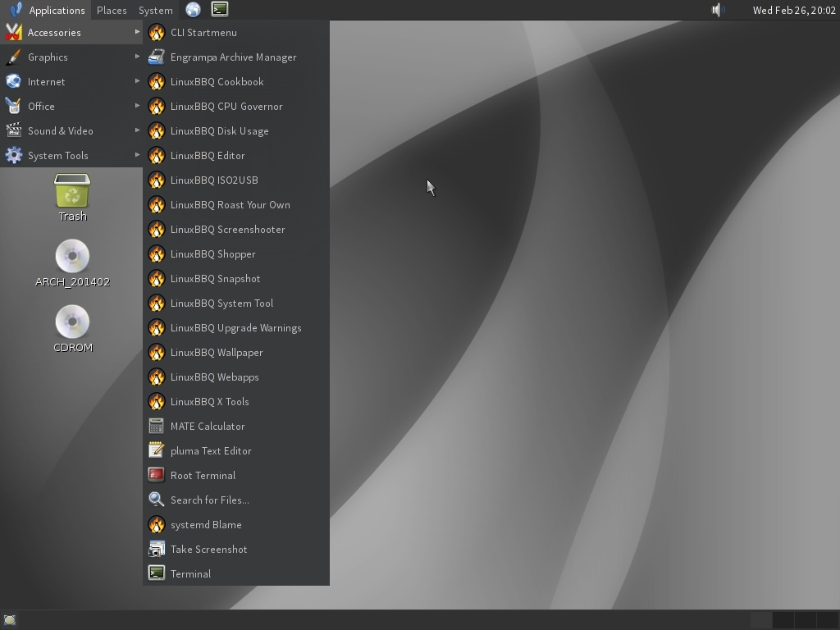Choose Search for Files... entry
Screen dimensions: 840x630
coord(236,501)
